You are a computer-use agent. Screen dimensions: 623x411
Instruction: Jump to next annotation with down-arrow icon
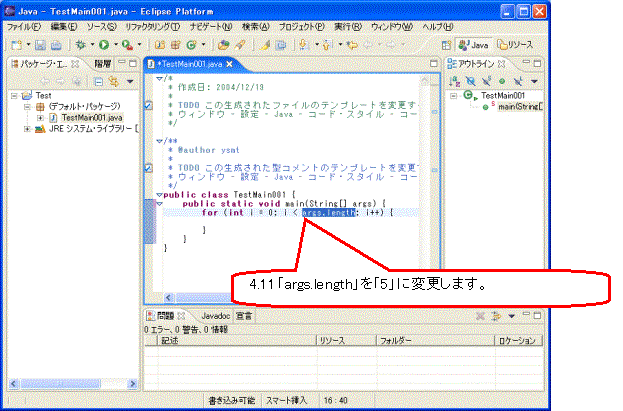pos(305,45)
